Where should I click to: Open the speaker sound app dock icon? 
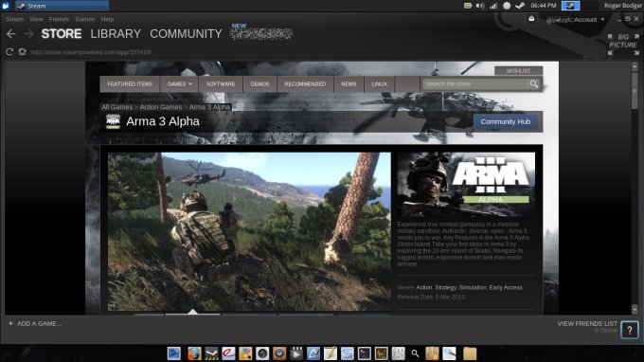[279, 353]
